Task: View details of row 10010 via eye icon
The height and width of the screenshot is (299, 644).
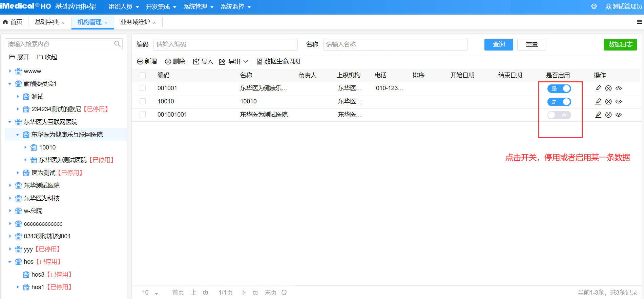Action: click(619, 101)
